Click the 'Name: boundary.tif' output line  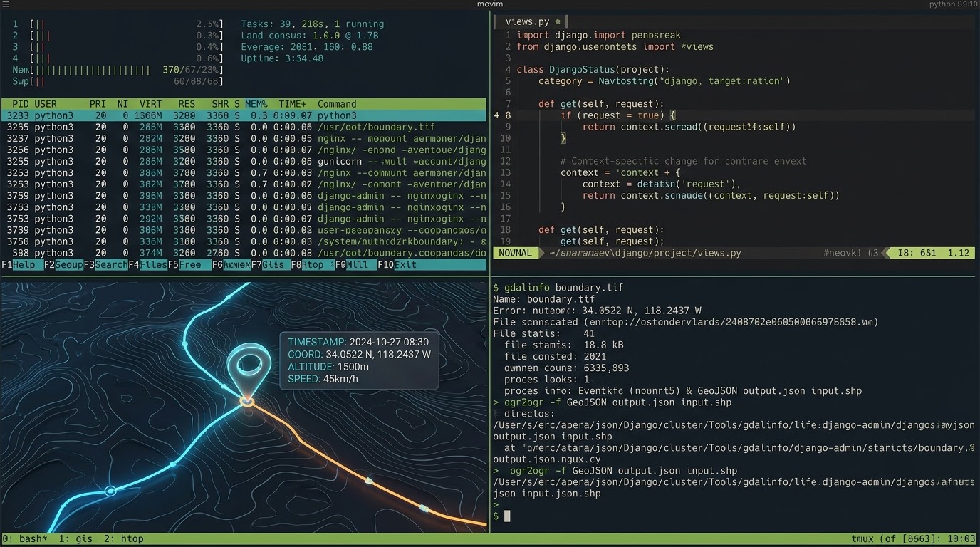pyautogui.click(x=543, y=299)
